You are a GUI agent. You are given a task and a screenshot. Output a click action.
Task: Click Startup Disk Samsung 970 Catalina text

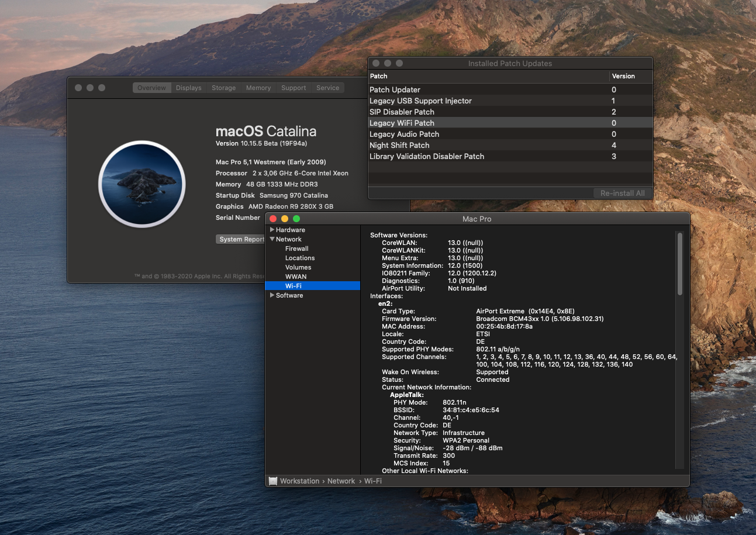[272, 195]
